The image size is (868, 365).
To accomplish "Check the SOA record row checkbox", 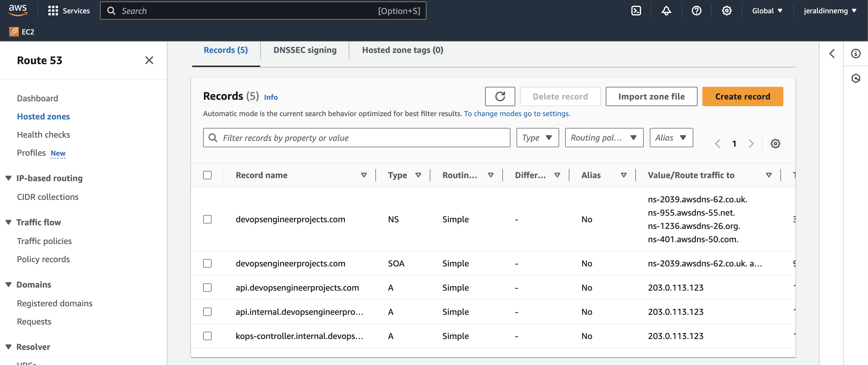I will point(207,263).
